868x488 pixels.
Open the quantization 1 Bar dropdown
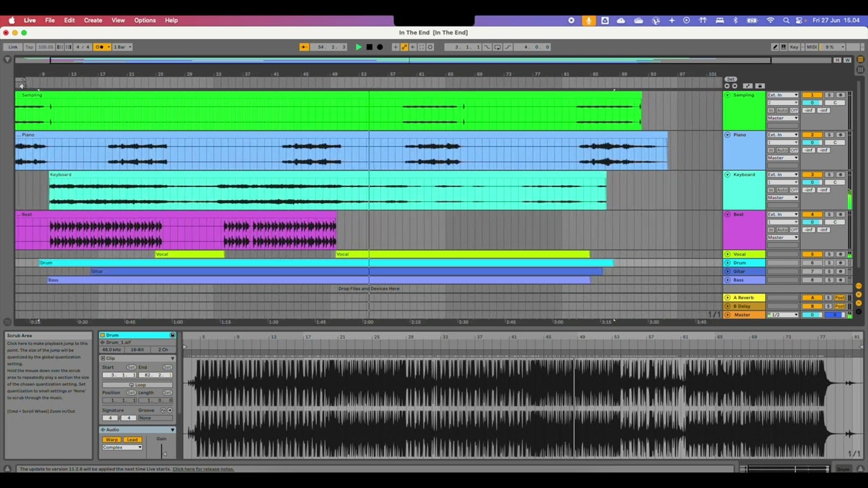pos(123,47)
